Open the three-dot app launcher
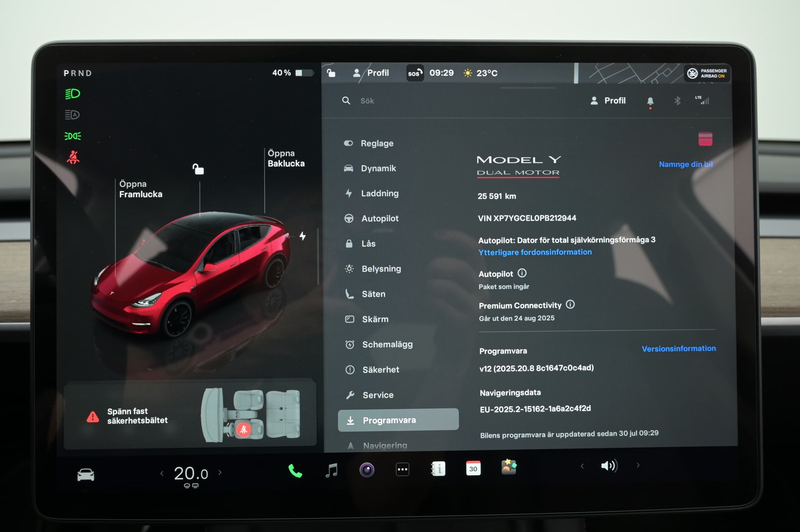Image resolution: width=800 pixels, height=532 pixels. coord(403,470)
